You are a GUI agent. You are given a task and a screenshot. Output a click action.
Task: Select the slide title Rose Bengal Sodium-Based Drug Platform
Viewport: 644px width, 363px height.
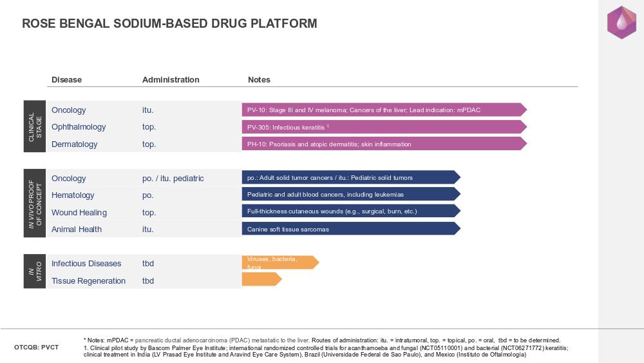click(x=169, y=24)
